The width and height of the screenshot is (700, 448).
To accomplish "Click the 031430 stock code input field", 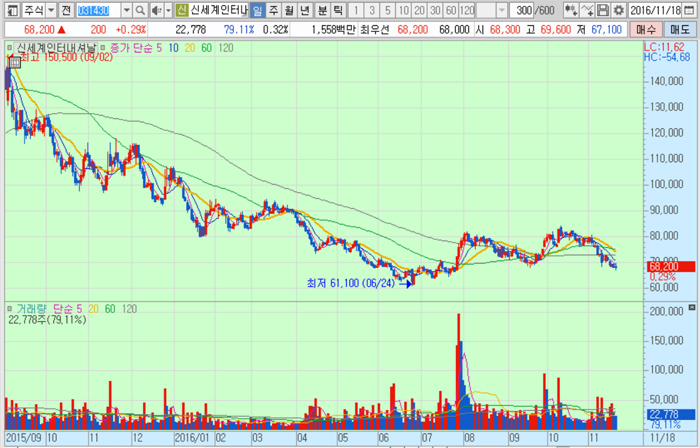I will coord(98,10).
